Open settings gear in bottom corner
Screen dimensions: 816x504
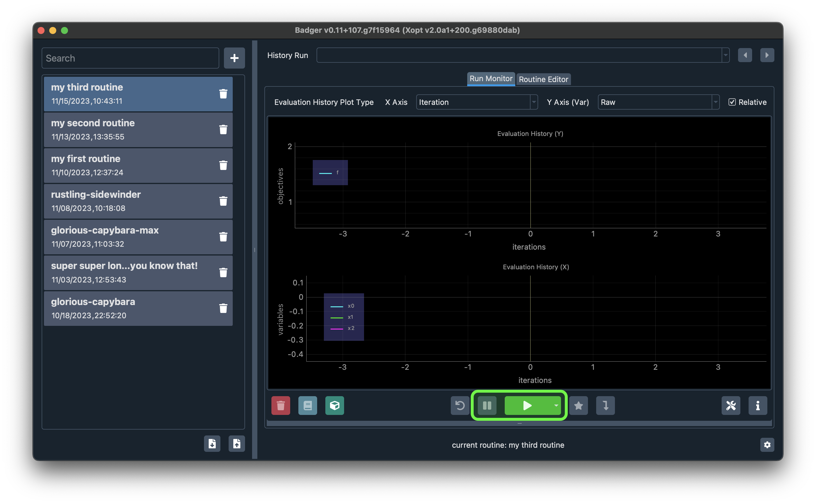tap(767, 445)
